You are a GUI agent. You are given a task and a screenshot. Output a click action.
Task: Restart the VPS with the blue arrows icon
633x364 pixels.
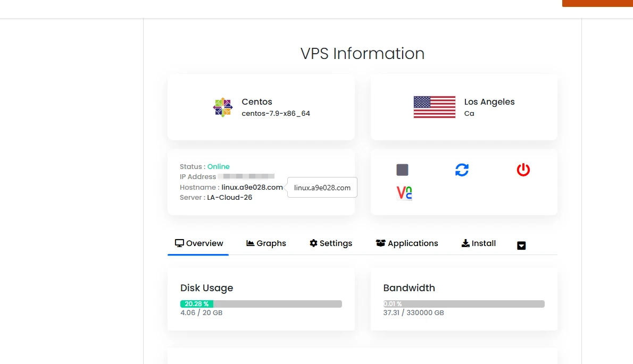click(462, 170)
